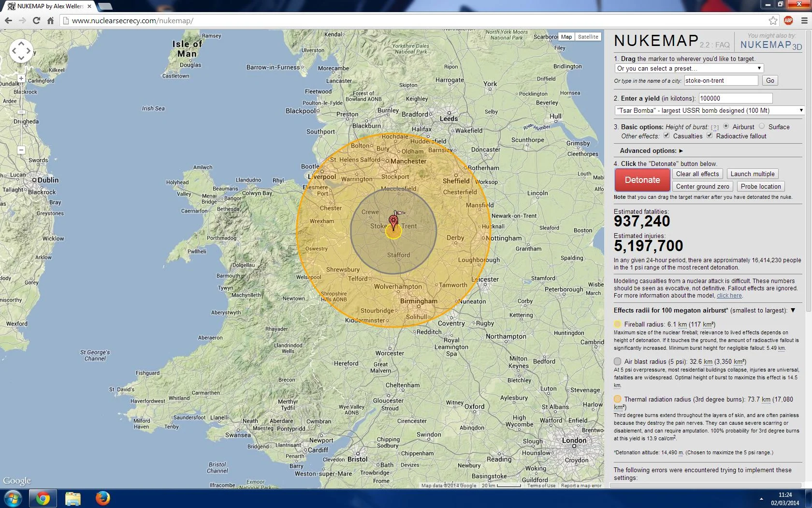Click the red Detonate button
812x508 pixels.
[x=642, y=180]
